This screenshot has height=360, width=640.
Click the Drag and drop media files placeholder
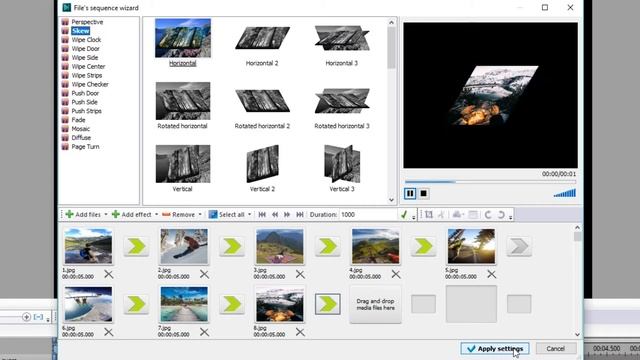(x=376, y=304)
